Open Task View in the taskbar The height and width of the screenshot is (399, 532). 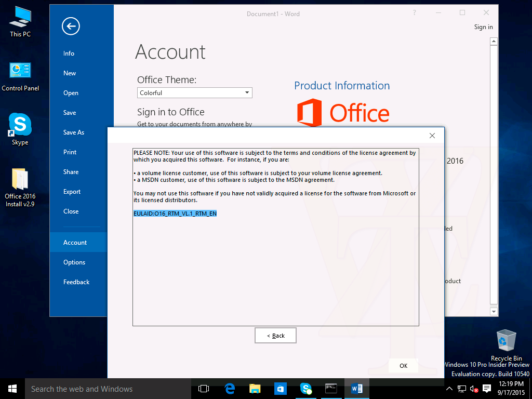coord(204,389)
